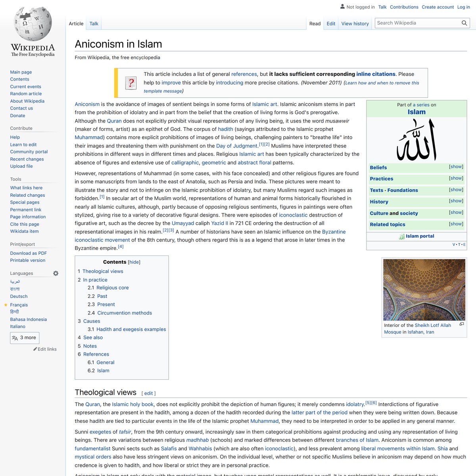476x476 pixels.
Task: Click the question mark icon in the citation notice
Action: point(131,83)
